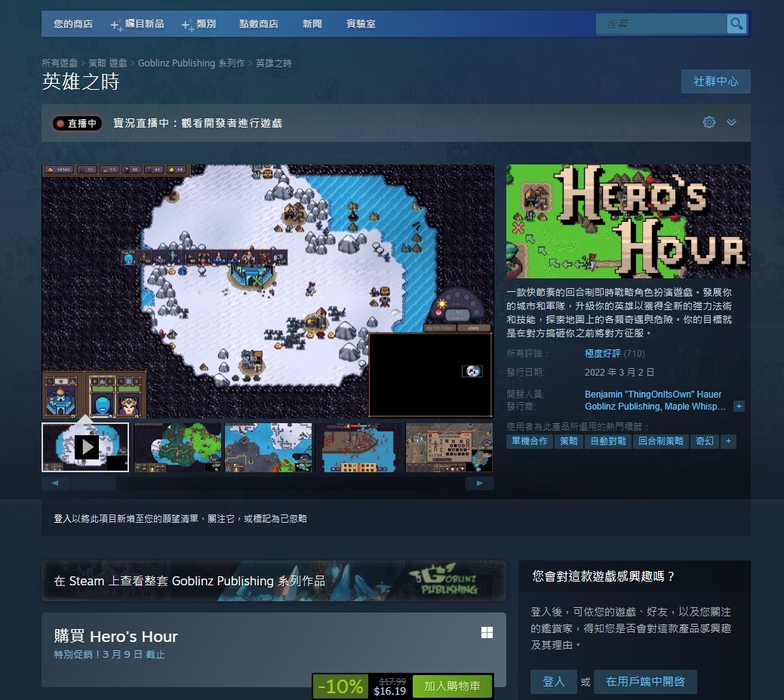Screen dimensions: 784x700
Task: Click the 登入 login button
Action: [x=554, y=681]
